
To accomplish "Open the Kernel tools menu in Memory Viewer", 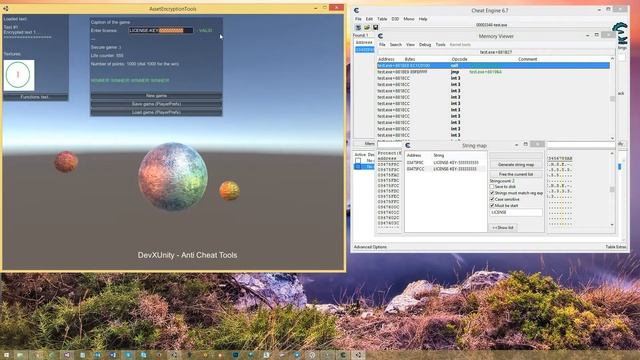I will click(460, 44).
